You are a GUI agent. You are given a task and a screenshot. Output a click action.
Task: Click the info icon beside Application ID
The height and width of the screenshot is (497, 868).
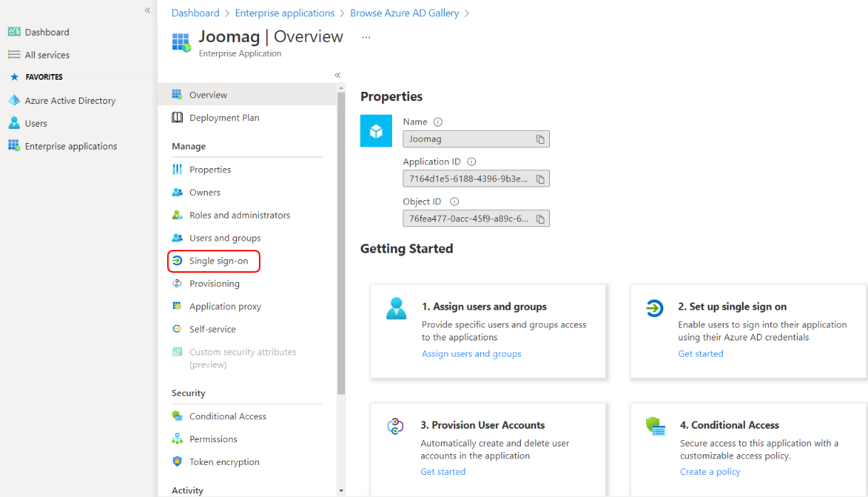pos(471,162)
